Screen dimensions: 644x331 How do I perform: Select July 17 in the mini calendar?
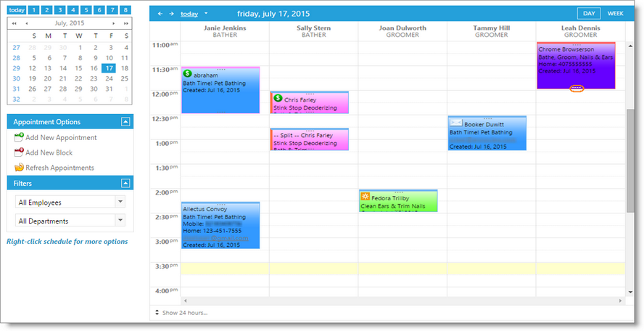[110, 68]
